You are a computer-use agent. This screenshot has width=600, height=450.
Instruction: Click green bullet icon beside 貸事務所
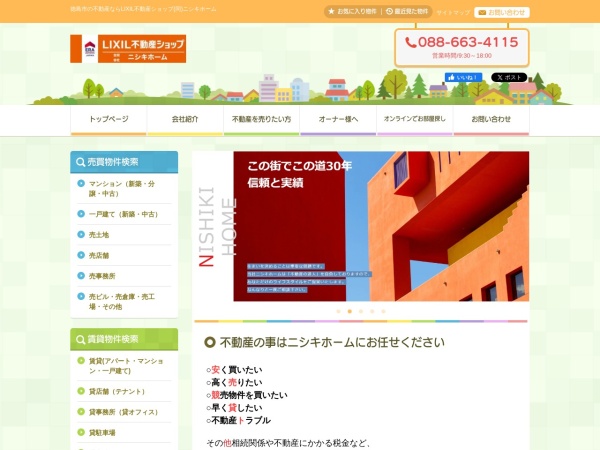coord(81,412)
